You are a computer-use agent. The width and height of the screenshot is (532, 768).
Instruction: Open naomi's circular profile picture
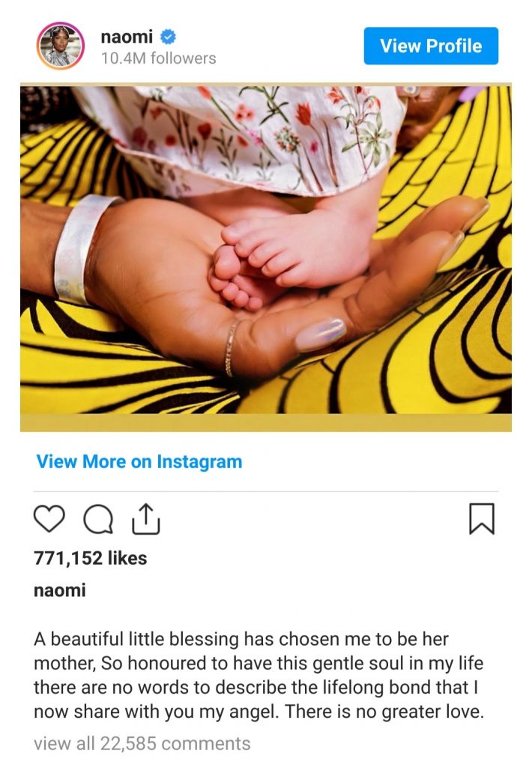coord(61,46)
